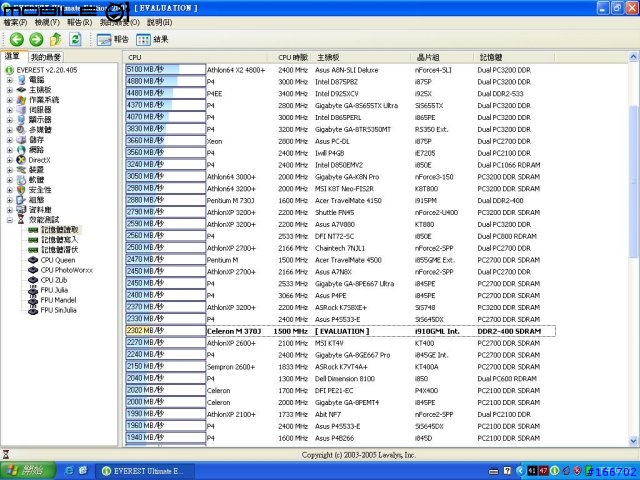Select the 裝置 devices tree icon
The width and height of the screenshot is (640, 480).
(x=22, y=170)
